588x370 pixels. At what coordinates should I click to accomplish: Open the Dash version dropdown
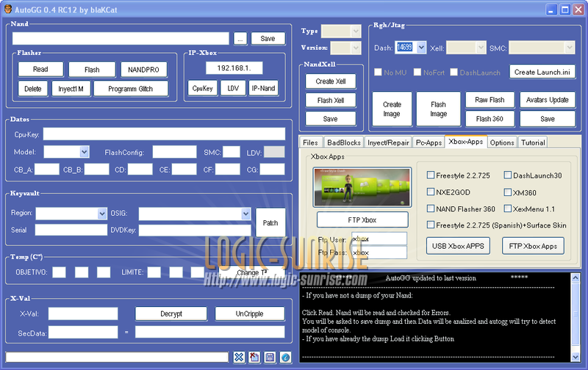click(421, 47)
